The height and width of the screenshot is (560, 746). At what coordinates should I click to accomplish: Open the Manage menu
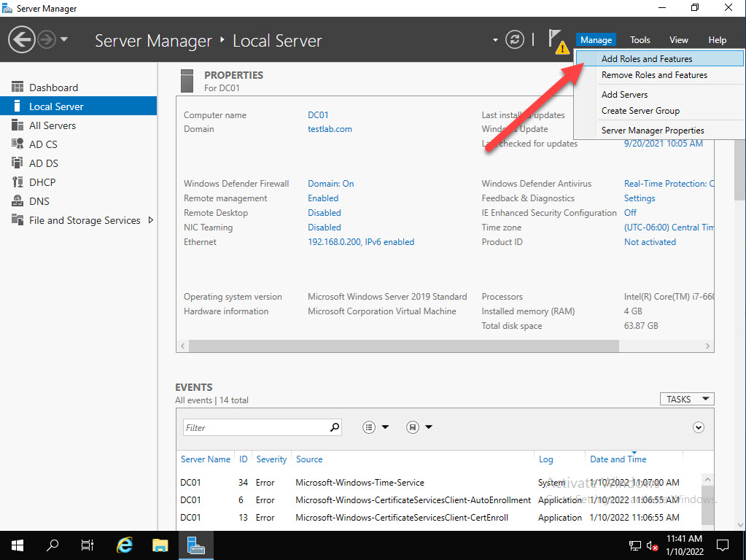596,40
